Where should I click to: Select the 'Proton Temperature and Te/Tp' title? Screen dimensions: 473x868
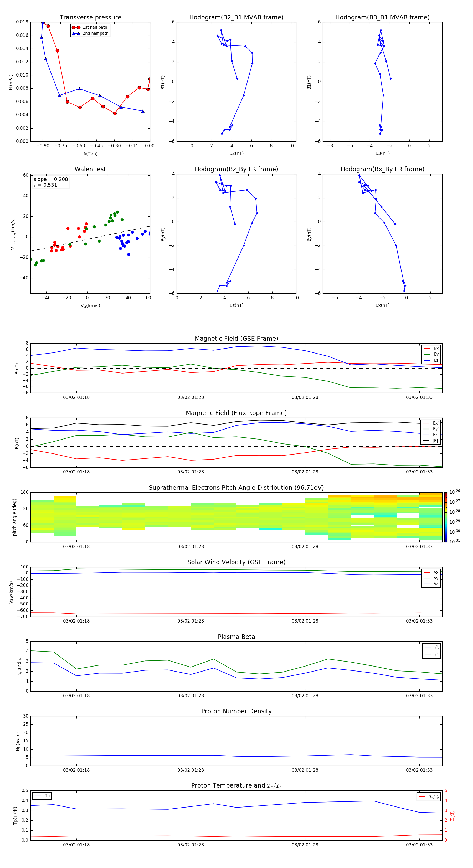click(x=236, y=786)
